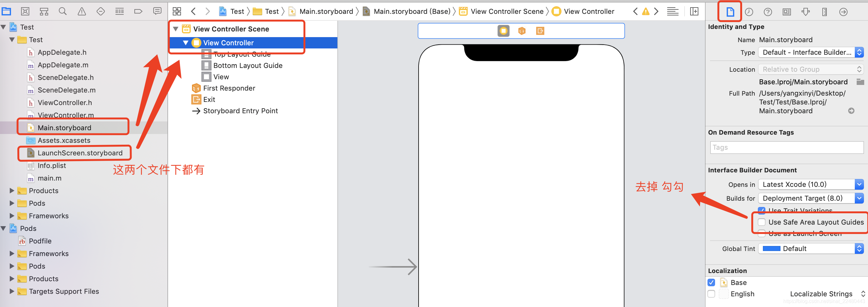Select Main.storyboard in navigator
Image resolution: width=868 pixels, height=307 pixels.
64,128
